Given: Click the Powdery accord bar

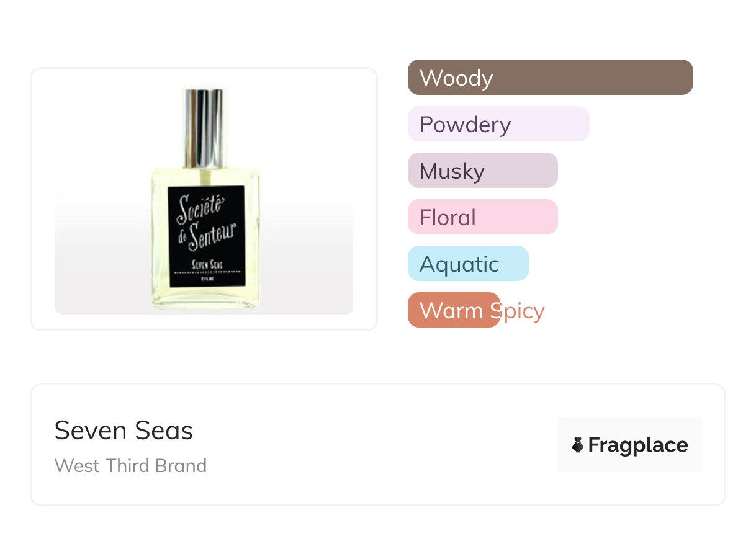Looking at the screenshot, I should [x=498, y=124].
